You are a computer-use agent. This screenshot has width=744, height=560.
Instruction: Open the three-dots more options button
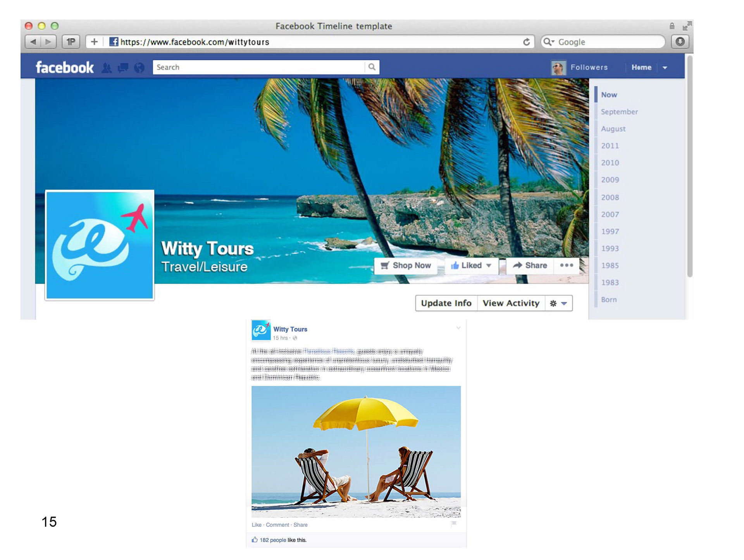click(567, 265)
